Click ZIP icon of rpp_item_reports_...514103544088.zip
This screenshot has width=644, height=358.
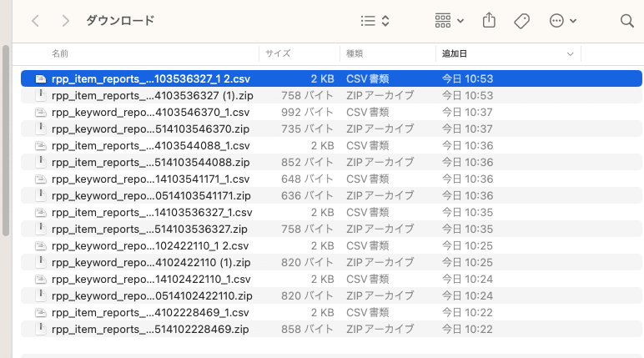point(40,163)
